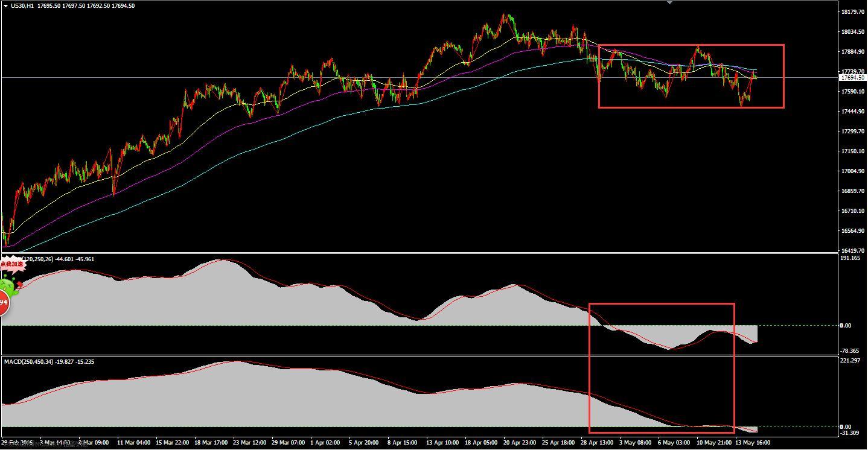This screenshot has height=450, width=868.
Task: Open the US30,H1 chart dropdown arrow
Action: 5,5
